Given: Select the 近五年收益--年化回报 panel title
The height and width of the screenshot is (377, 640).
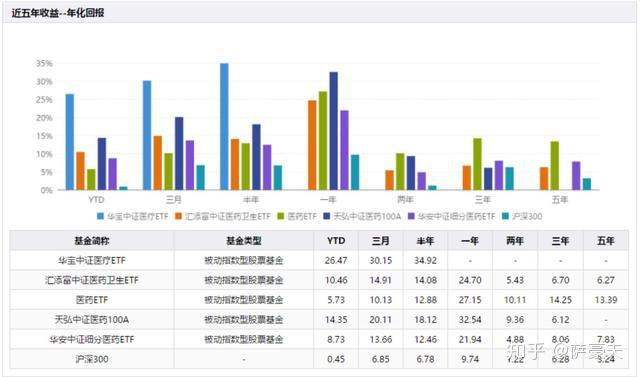Looking at the screenshot, I should [58, 13].
